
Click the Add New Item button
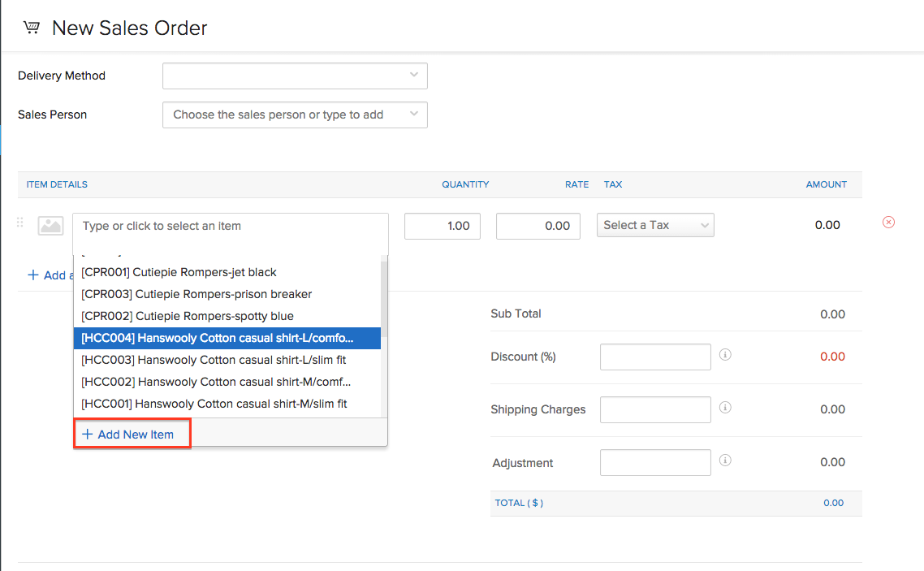(132, 433)
